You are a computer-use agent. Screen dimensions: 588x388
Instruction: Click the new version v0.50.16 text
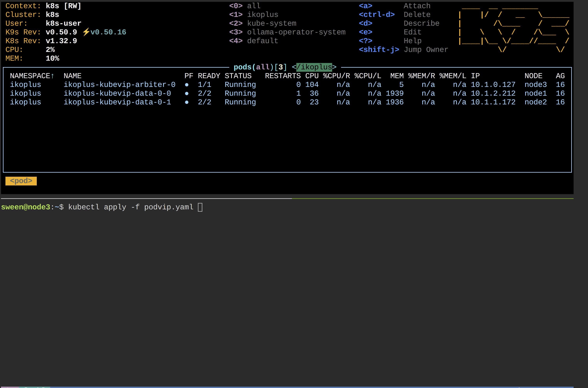[x=108, y=32]
